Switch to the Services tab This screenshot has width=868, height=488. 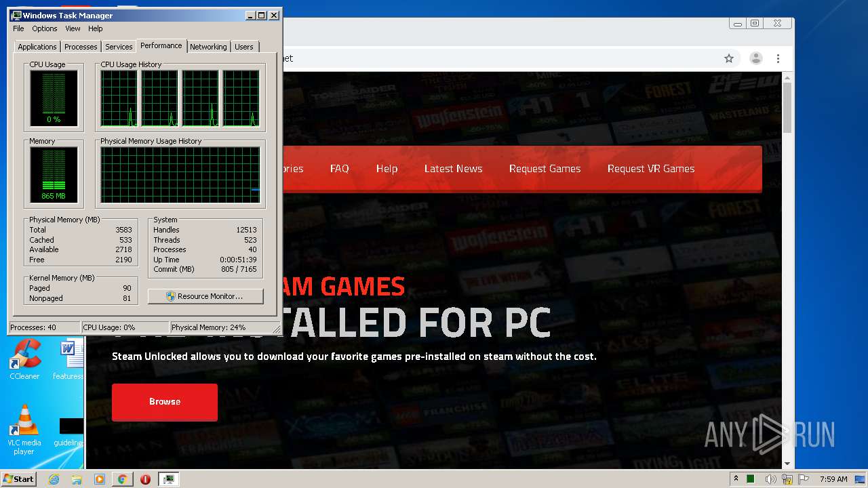coord(119,47)
